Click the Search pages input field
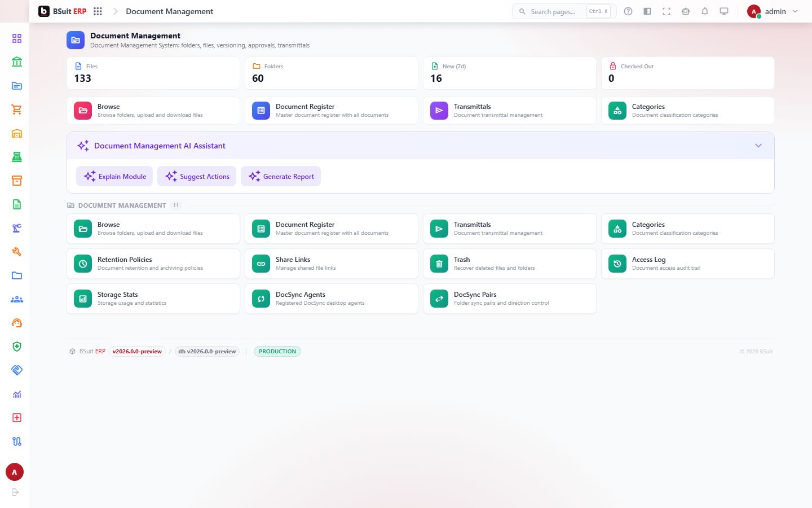 [x=564, y=11]
